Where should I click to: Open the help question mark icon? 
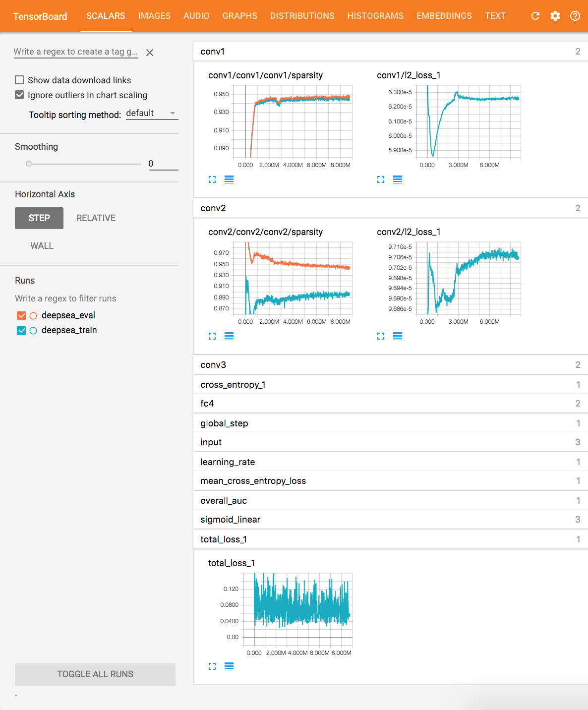(575, 16)
